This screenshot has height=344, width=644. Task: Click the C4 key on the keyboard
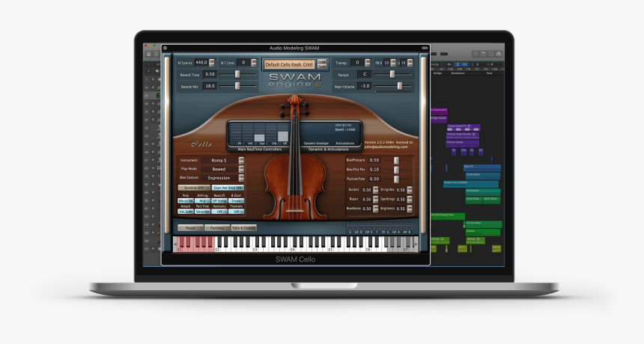point(293,248)
